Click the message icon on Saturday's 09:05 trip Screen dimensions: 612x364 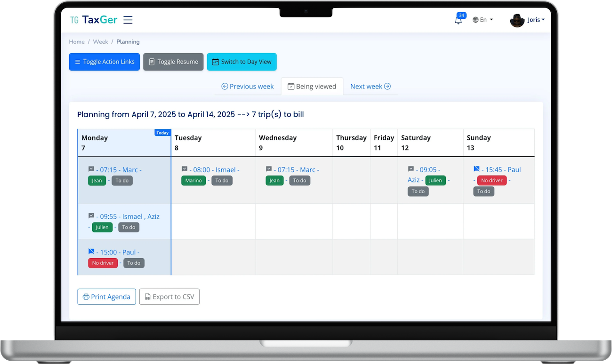click(x=411, y=169)
